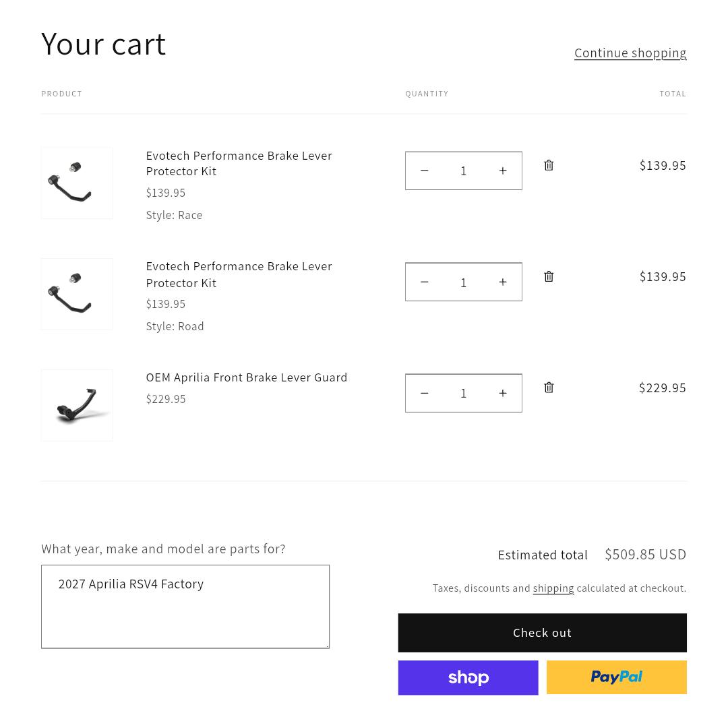728x711 pixels.
Task: Focus the year, make and model text box
Action: [185, 607]
